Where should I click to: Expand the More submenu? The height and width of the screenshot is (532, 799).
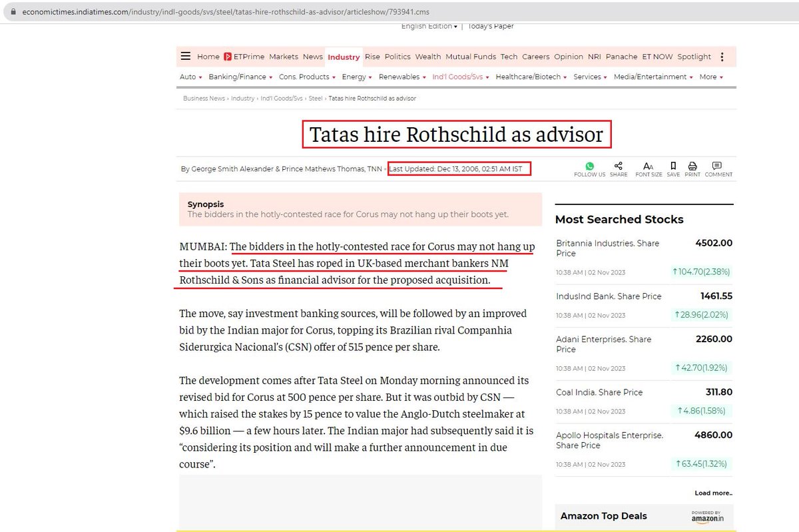[711, 77]
